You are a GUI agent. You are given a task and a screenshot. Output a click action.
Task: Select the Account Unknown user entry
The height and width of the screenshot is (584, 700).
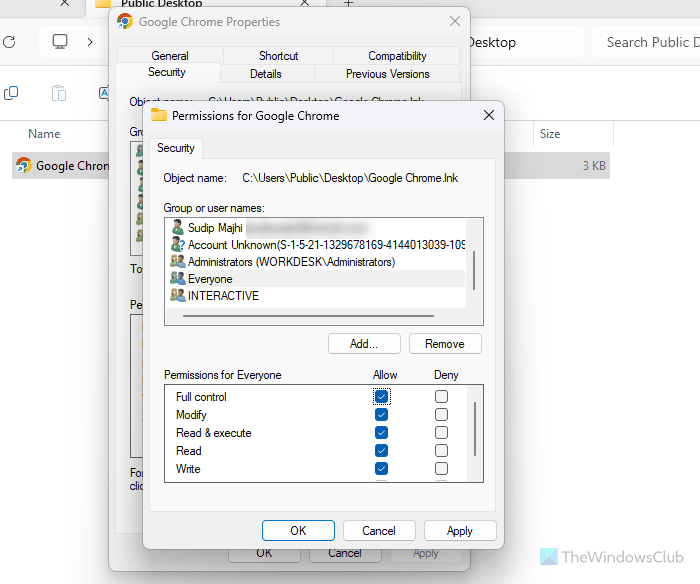[x=317, y=245]
